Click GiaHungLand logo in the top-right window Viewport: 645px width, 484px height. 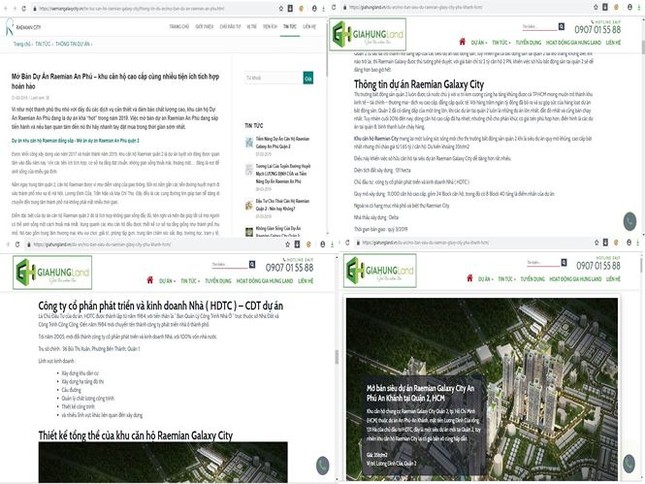pos(369,34)
